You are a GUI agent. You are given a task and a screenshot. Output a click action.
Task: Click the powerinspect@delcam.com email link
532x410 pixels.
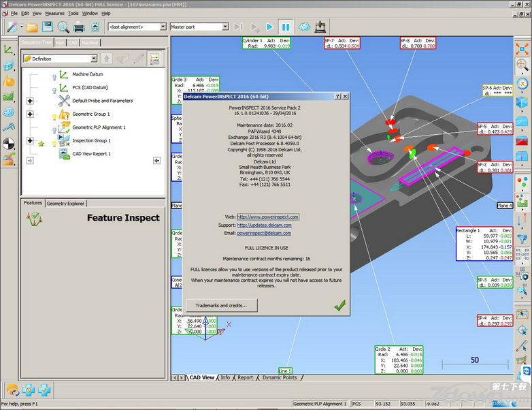click(264, 233)
